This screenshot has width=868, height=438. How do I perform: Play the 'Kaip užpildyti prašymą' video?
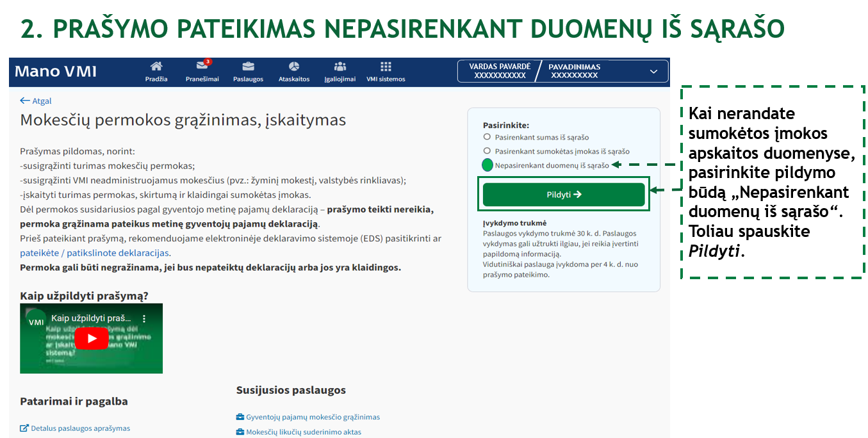coord(92,338)
